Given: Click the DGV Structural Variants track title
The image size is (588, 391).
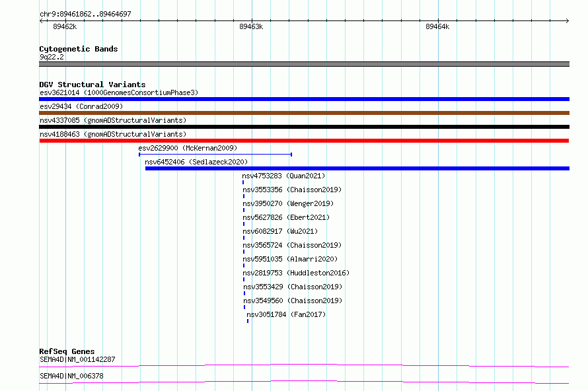Looking at the screenshot, I should 92,85.
